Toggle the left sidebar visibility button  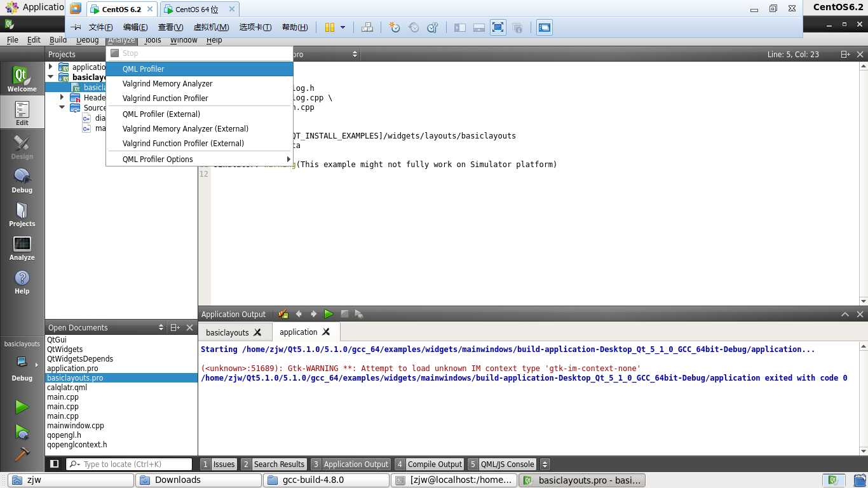click(x=55, y=464)
